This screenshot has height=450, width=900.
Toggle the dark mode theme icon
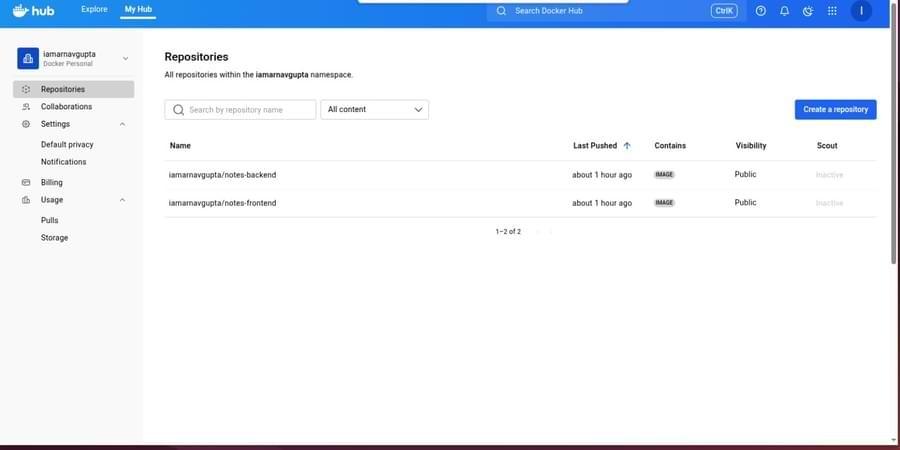tap(808, 11)
